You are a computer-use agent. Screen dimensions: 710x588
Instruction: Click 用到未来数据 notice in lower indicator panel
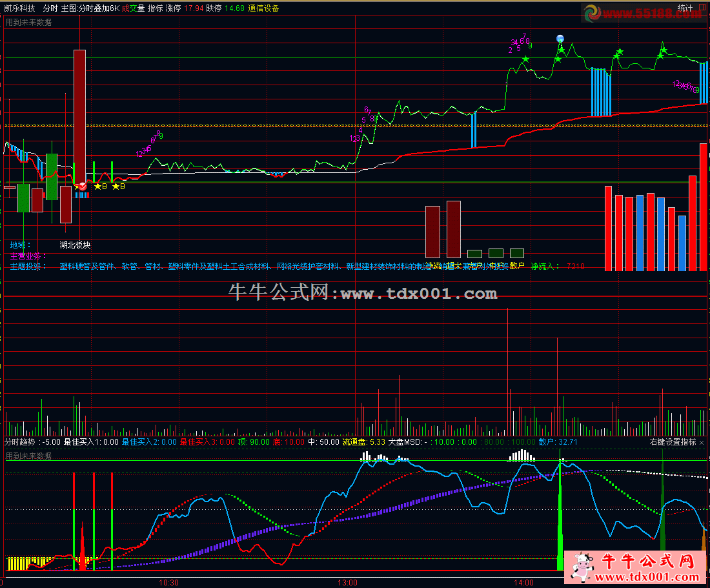(x=28, y=456)
